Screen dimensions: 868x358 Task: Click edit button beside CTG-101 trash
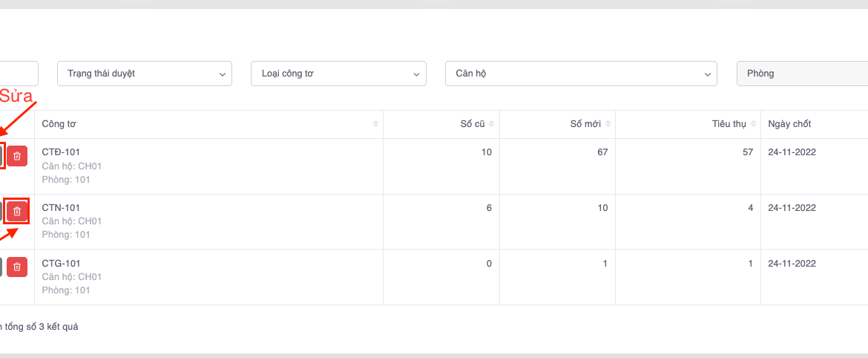(x=1, y=267)
